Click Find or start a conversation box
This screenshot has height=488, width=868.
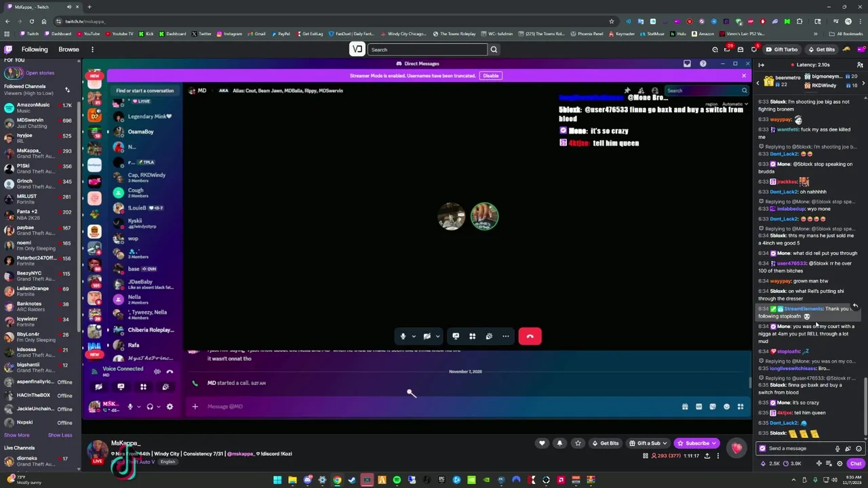(x=144, y=90)
